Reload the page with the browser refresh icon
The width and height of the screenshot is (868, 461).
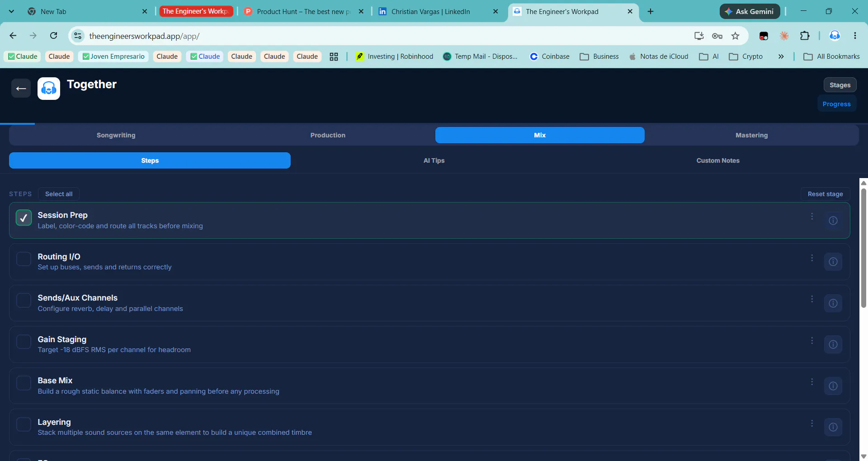53,36
